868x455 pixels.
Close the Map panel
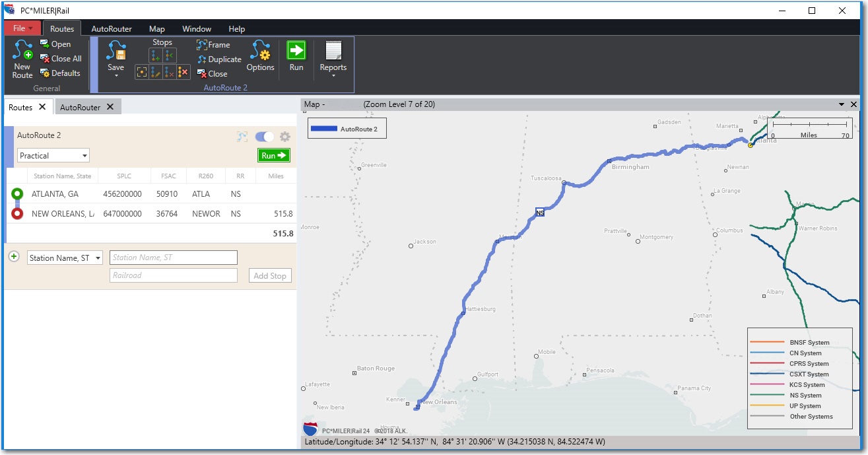point(853,104)
